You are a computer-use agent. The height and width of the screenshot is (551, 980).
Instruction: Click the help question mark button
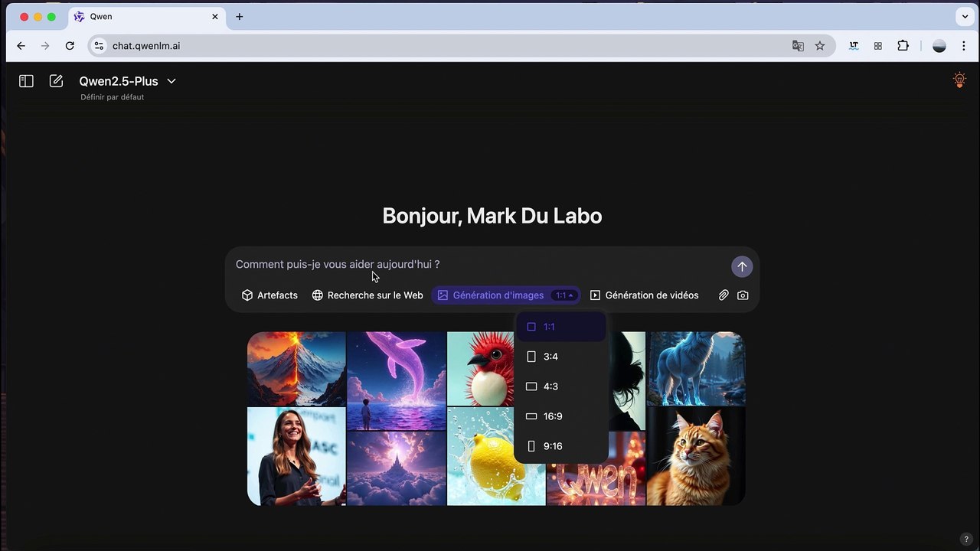[966, 539]
